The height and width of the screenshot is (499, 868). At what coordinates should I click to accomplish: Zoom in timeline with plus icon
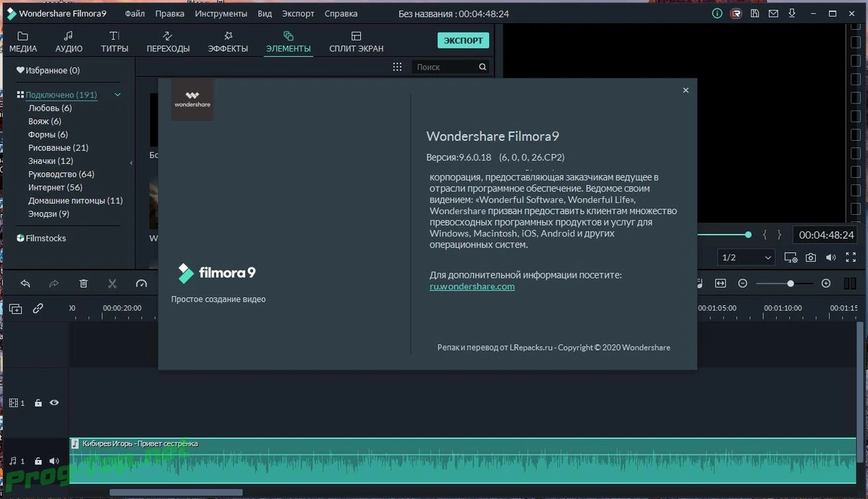coord(826,283)
